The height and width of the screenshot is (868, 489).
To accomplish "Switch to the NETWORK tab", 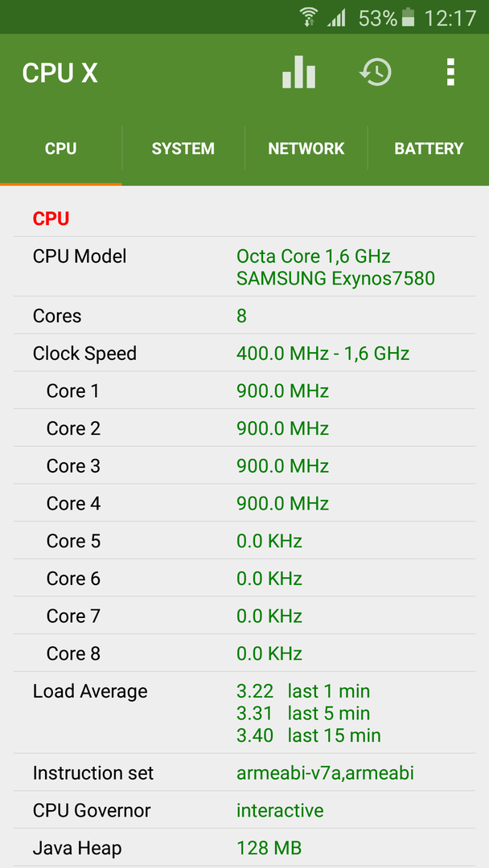I will [x=306, y=149].
